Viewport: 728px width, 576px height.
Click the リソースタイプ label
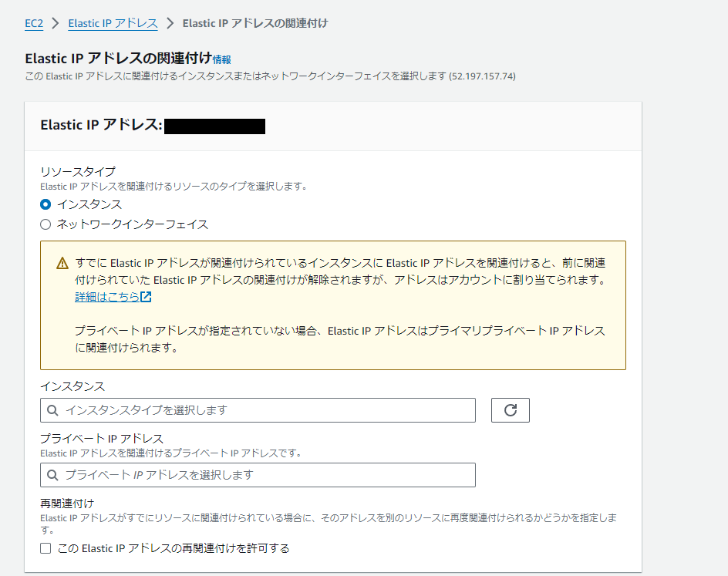tap(78, 172)
